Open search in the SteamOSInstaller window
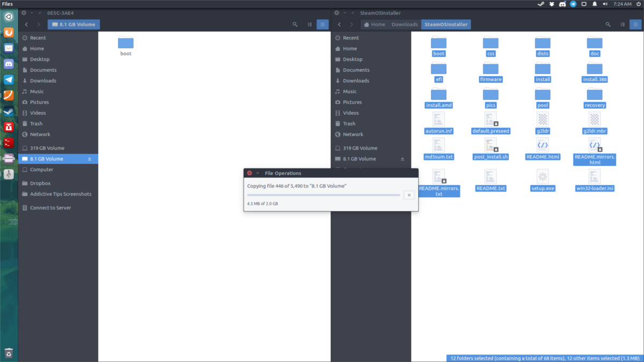644x362 pixels. click(x=608, y=25)
